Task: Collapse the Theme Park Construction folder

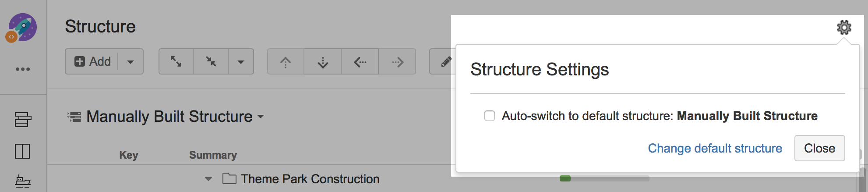Action: tap(208, 179)
